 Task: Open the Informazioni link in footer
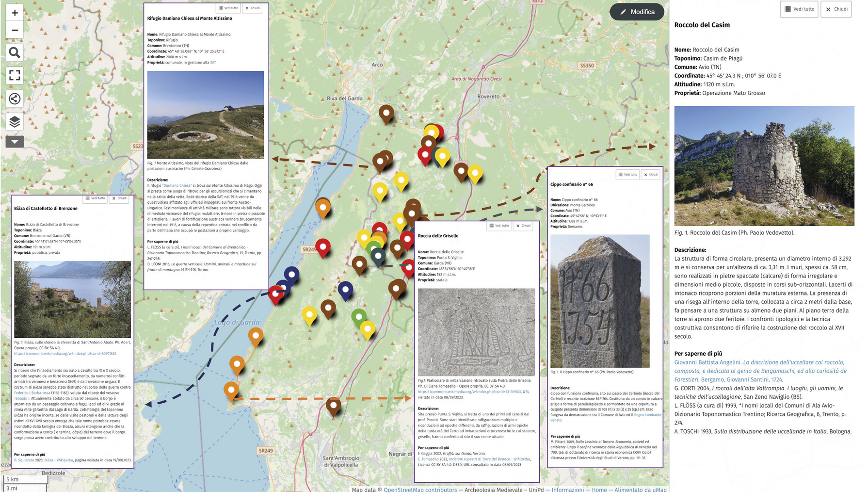click(x=567, y=489)
